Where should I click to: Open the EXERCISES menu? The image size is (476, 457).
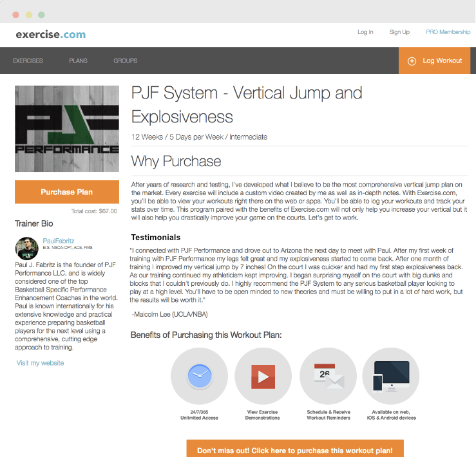click(28, 61)
